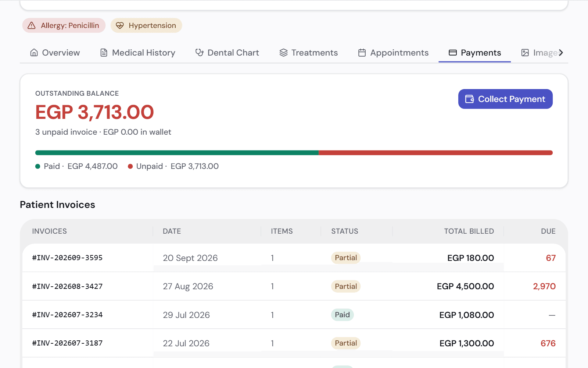Click the Partial status on 27 Aug 2026 row
This screenshot has height=368, width=588.
click(x=346, y=286)
